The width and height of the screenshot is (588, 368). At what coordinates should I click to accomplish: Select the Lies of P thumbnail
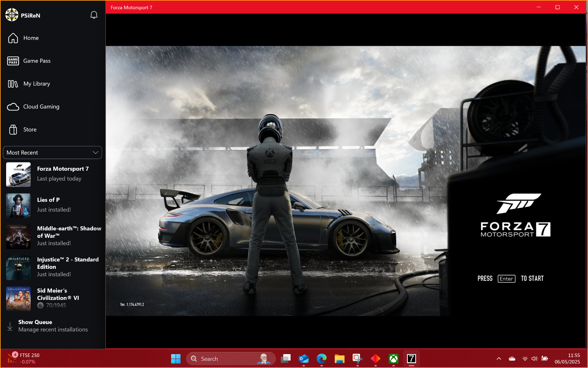18,205
